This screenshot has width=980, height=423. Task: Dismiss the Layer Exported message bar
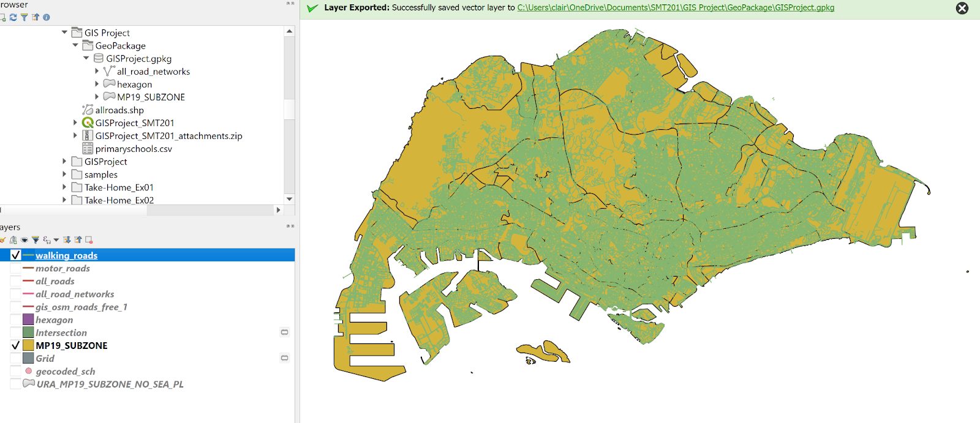point(962,8)
